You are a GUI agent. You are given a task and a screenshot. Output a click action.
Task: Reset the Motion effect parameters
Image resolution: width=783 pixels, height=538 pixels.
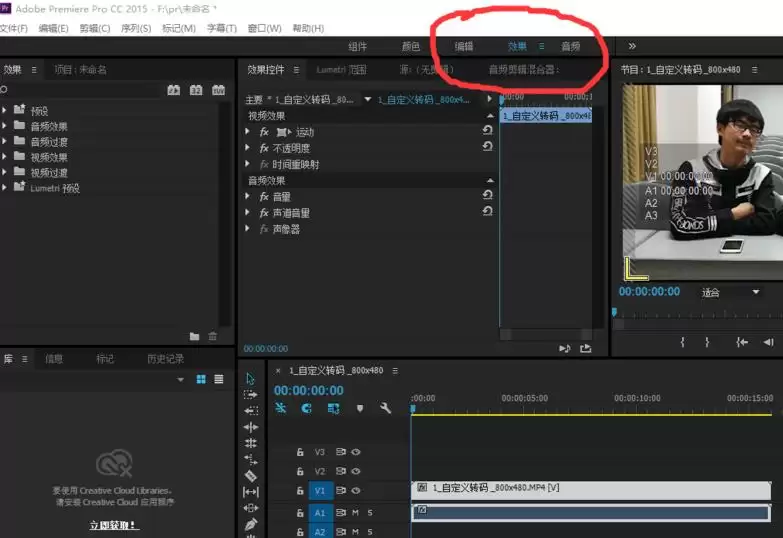coord(487,131)
